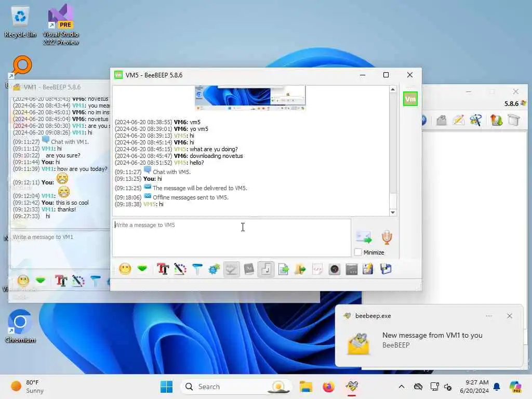The height and width of the screenshot is (399, 532).
Task: Click the gray envelope icon in BeeBEEP main window
Action: pyautogui.click(x=442, y=120)
